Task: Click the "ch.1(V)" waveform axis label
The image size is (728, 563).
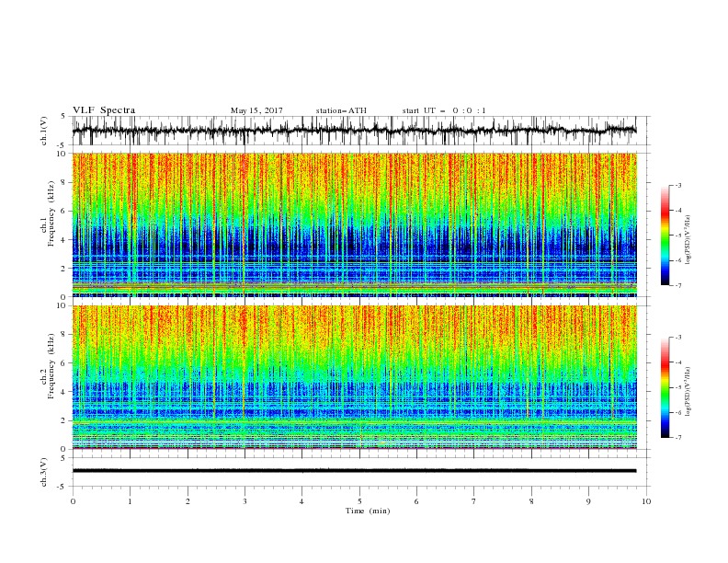Action: click(x=44, y=131)
